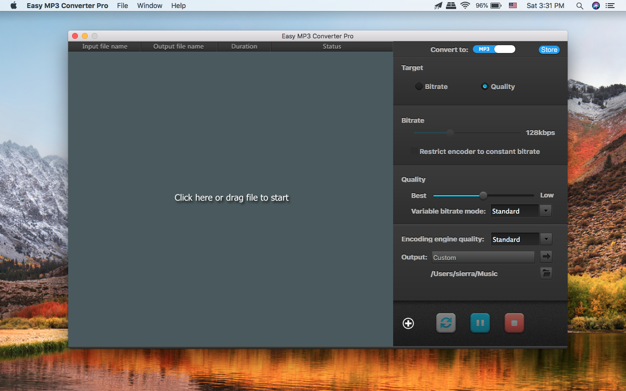Viewport: 626px width, 391px height.
Task: Click the Input file name column header
Action: coord(105,46)
